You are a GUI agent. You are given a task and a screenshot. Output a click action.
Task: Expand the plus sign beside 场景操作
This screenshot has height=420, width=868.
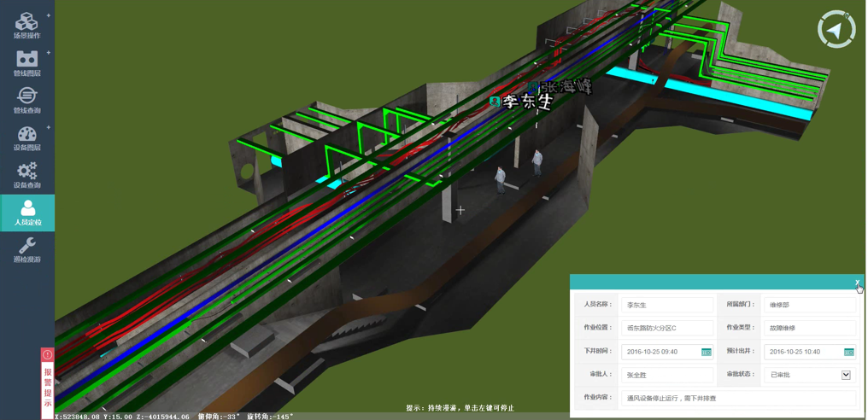(49, 15)
